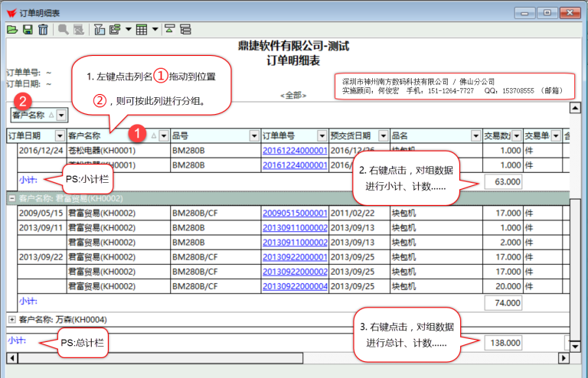The height and width of the screenshot is (378, 588).
Task: Click the grouping layout toolbar icon
Action: tap(115, 30)
